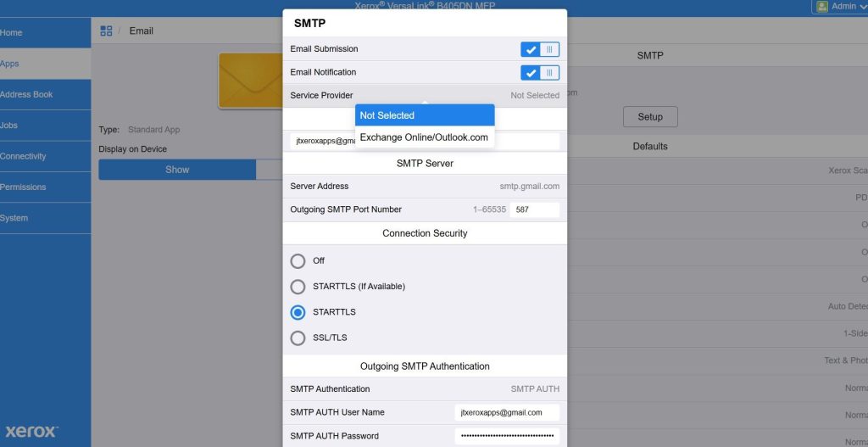
Task: Open the Service Provider dropdown
Action: 425,95
